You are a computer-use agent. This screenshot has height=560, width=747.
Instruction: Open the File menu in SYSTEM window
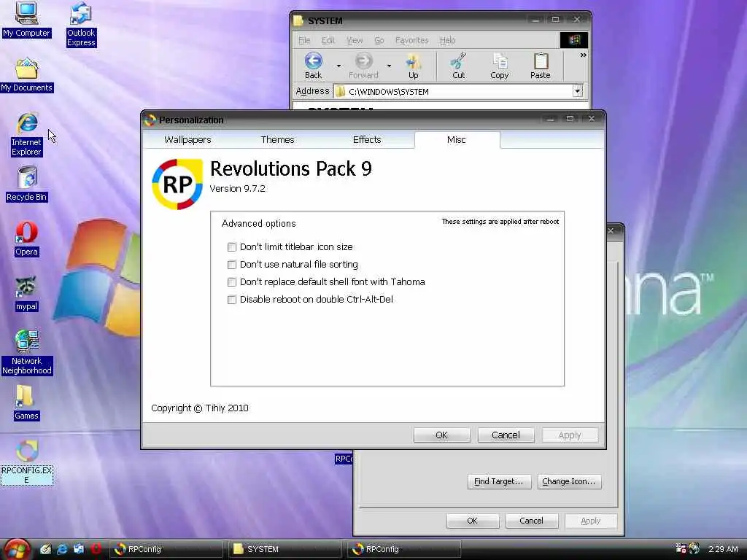pos(304,41)
